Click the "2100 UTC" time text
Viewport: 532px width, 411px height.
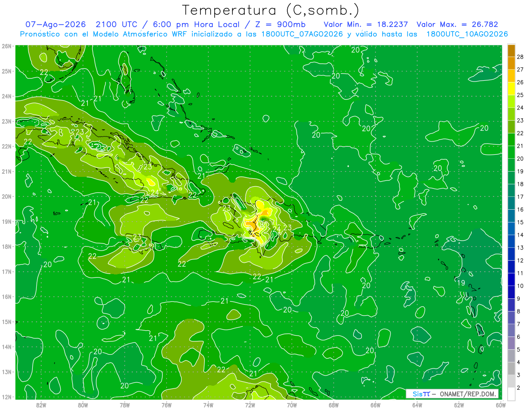coord(117,24)
